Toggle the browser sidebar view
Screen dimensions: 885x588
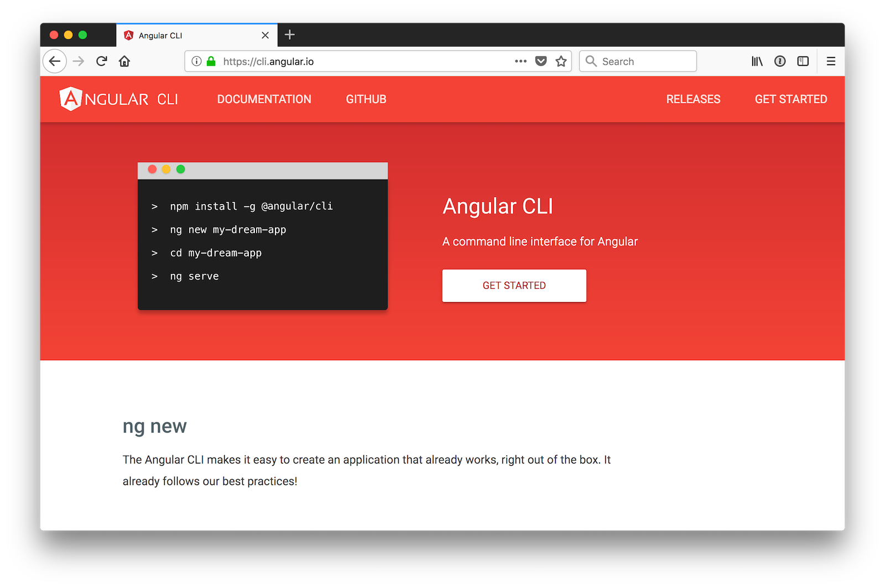pyautogui.click(x=803, y=61)
